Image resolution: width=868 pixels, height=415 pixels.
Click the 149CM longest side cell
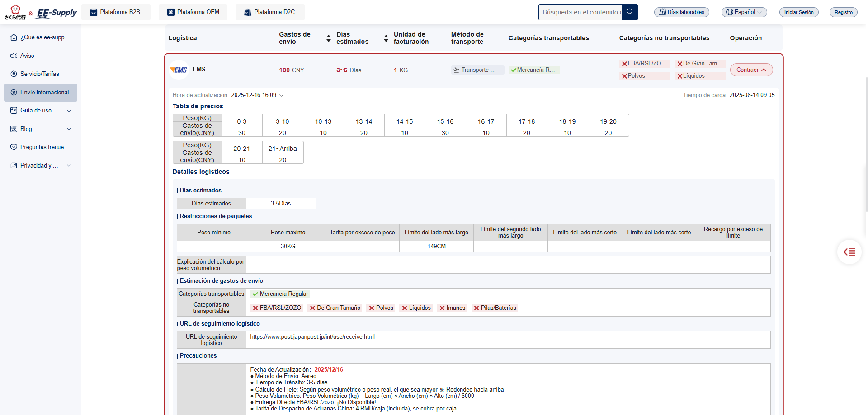(x=437, y=247)
